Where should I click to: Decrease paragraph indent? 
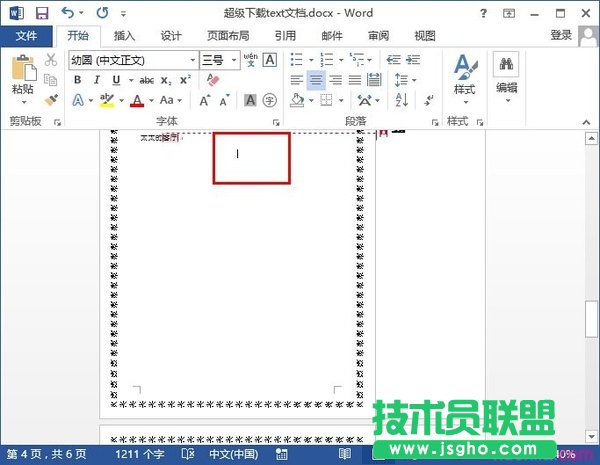pos(393,60)
